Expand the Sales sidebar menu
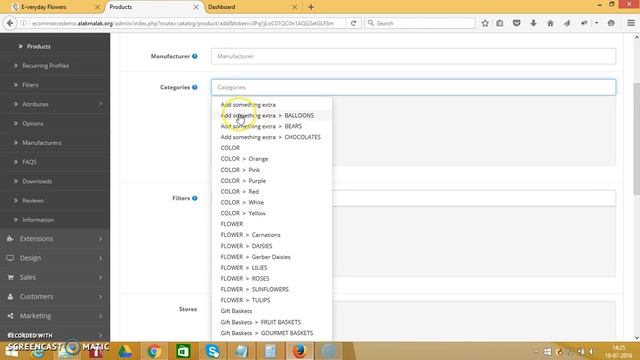The width and height of the screenshot is (640, 360). [x=55, y=277]
